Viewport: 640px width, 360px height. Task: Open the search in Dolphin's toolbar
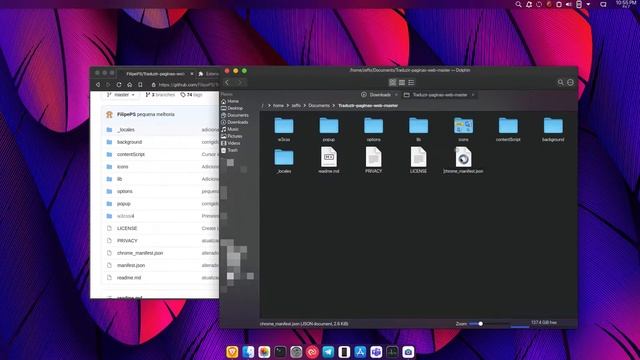561,82
